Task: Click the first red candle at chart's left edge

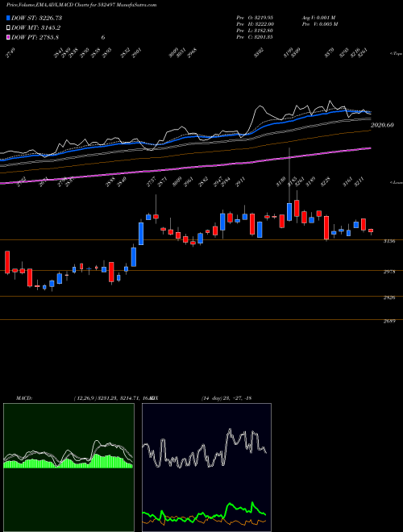Action: point(7,262)
